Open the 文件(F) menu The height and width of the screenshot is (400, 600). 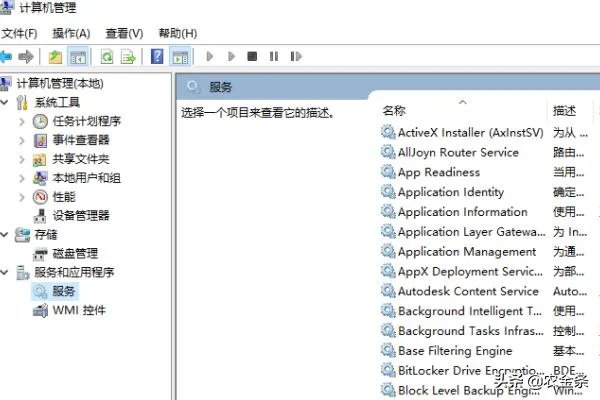(19, 34)
